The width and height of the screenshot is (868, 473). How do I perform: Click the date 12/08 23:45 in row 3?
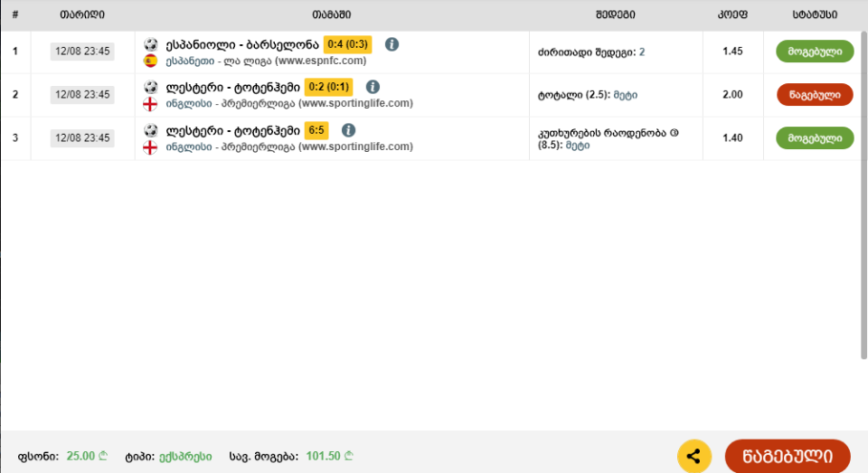82,137
